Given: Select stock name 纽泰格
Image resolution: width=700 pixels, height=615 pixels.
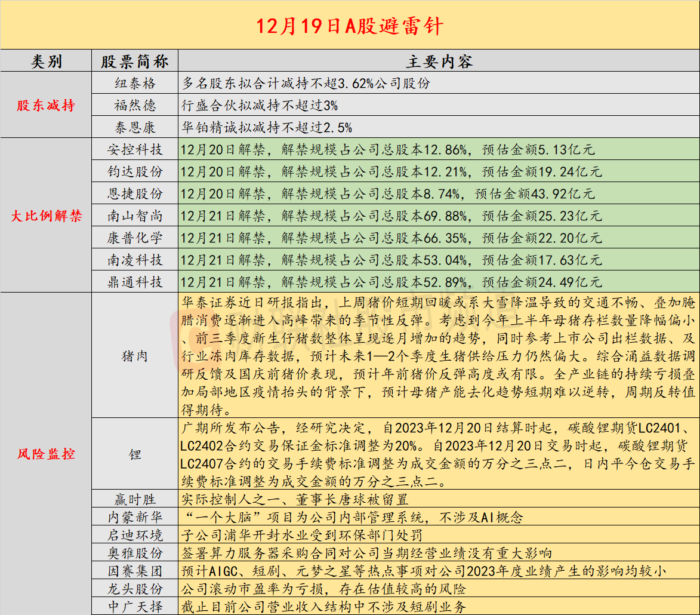Looking at the screenshot, I should coord(135,83).
